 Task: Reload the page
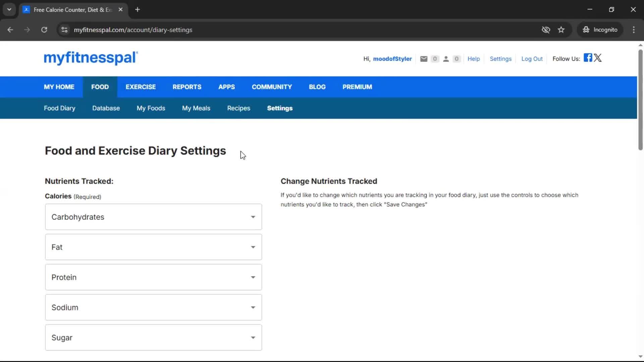tap(44, 30)
